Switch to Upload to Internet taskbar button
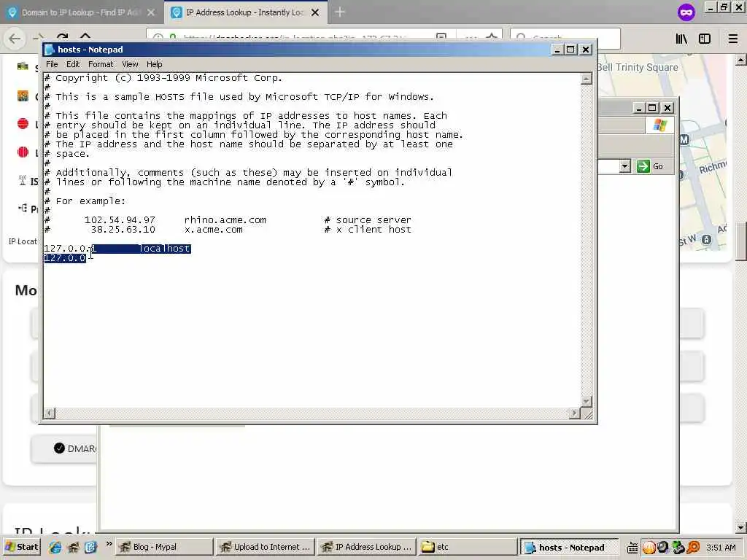 pyautogui.click(x=264, y=547)
